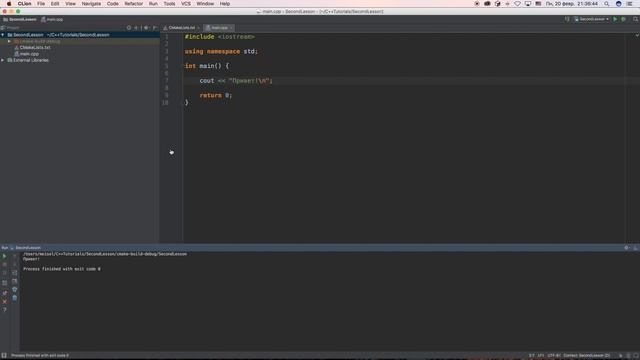Viewport: 640px width, 360px height.
Task: Open the Navigate menu
Action: pyautogui.click(x=91, y=4)
